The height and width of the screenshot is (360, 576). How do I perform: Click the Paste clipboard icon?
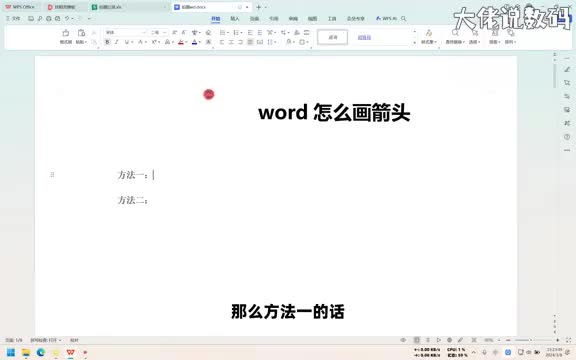[81, 33]
